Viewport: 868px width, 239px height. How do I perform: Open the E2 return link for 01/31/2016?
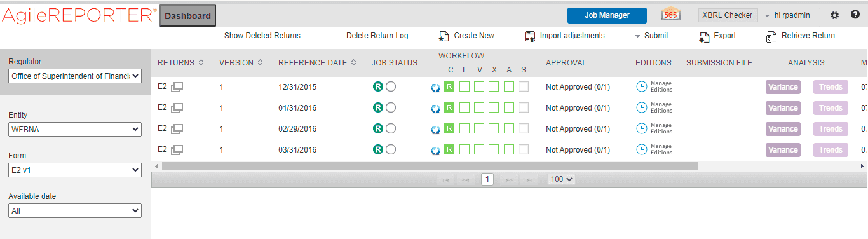point(162,108)
